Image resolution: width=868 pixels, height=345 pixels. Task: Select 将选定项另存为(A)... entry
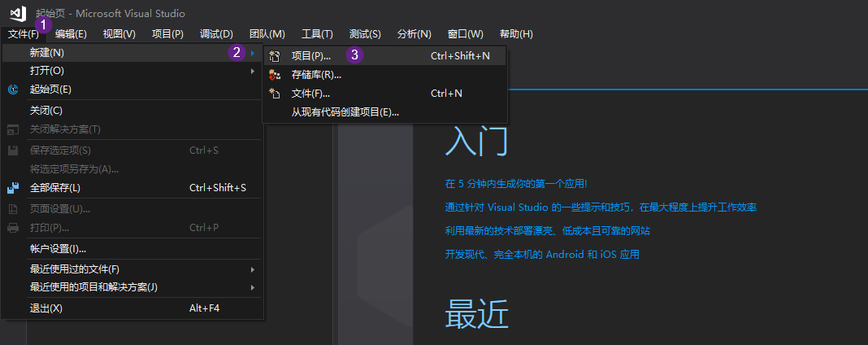point(132,169)
